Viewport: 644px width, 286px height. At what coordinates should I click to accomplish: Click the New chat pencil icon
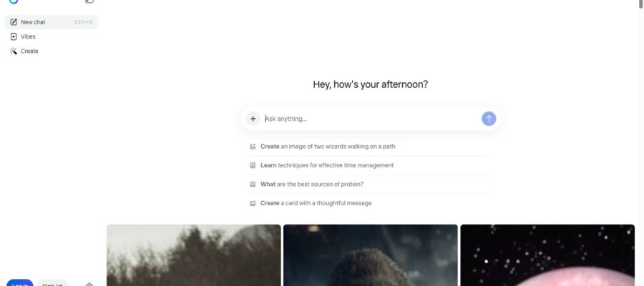(x=14, y=22)
